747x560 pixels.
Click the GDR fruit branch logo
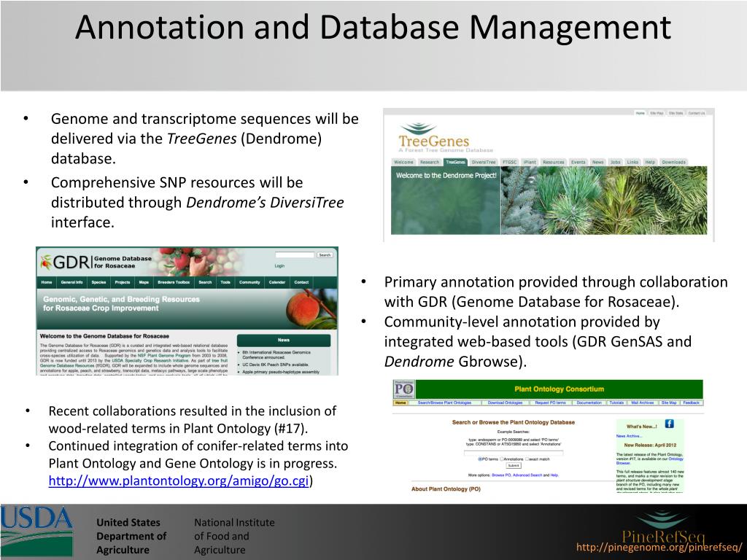coord(46,262)
